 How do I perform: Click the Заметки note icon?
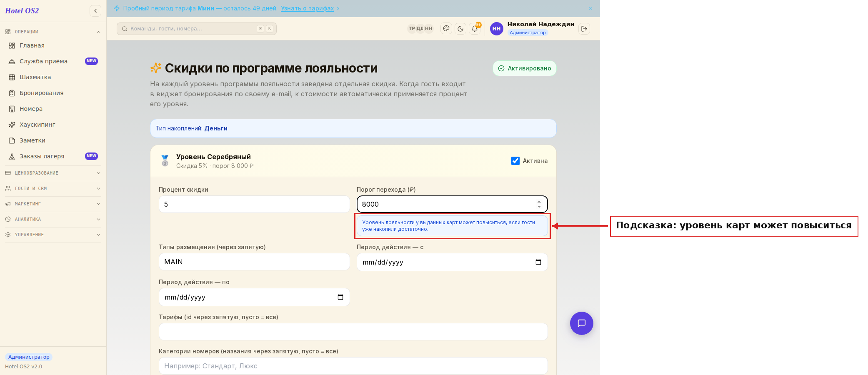[12, 140]
